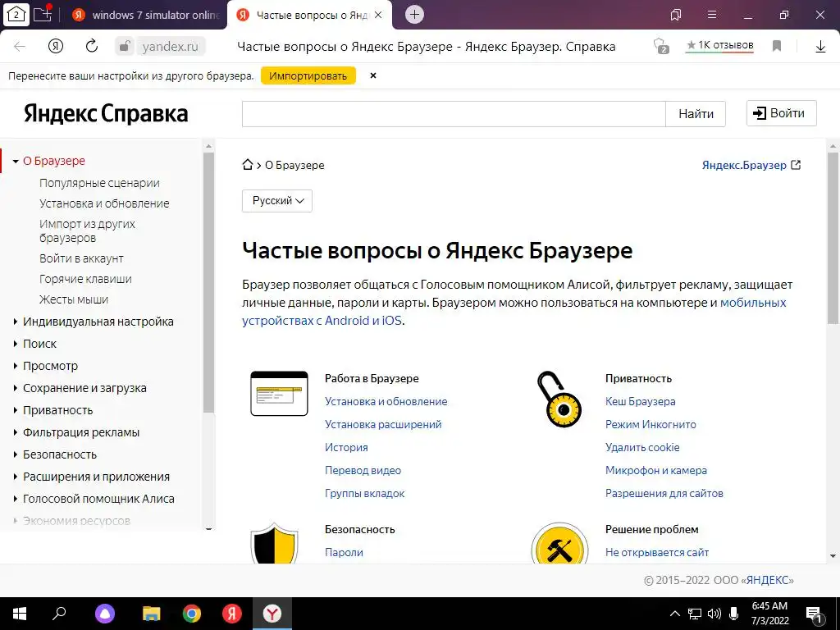
Task: Click the padlock site security icon
Action: (124, 46)
